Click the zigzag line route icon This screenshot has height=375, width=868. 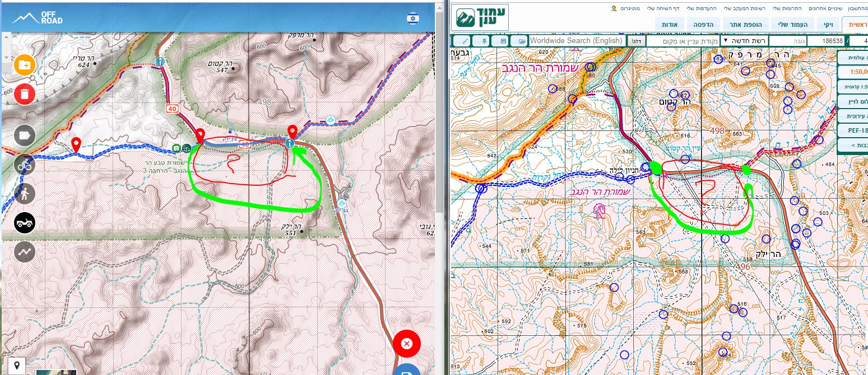pos(25,252)
